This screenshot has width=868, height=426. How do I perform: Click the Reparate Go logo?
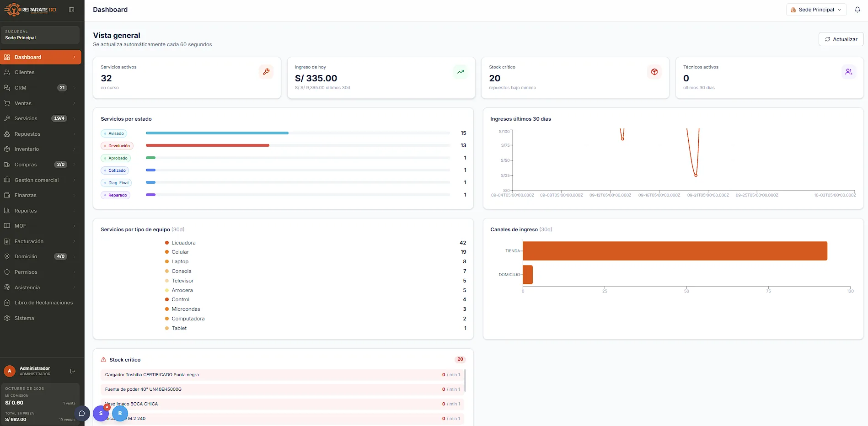[30, 10]
